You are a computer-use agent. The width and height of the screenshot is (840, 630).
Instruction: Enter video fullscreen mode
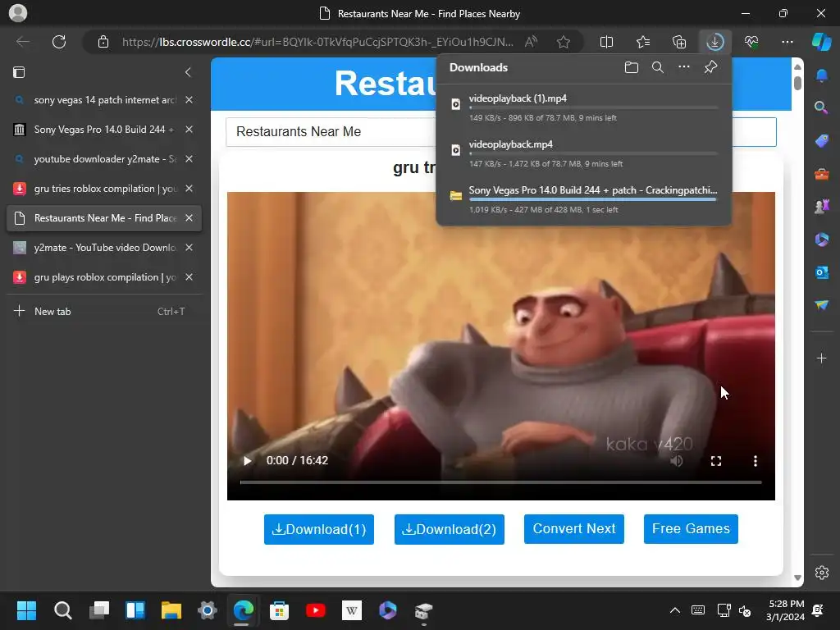[x=715, y=461]
